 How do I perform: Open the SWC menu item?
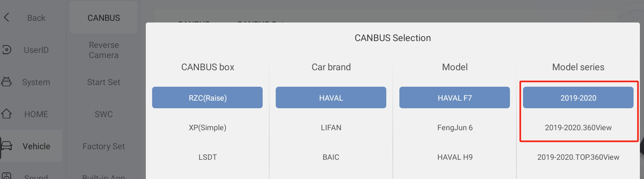[x=103, y=114]
